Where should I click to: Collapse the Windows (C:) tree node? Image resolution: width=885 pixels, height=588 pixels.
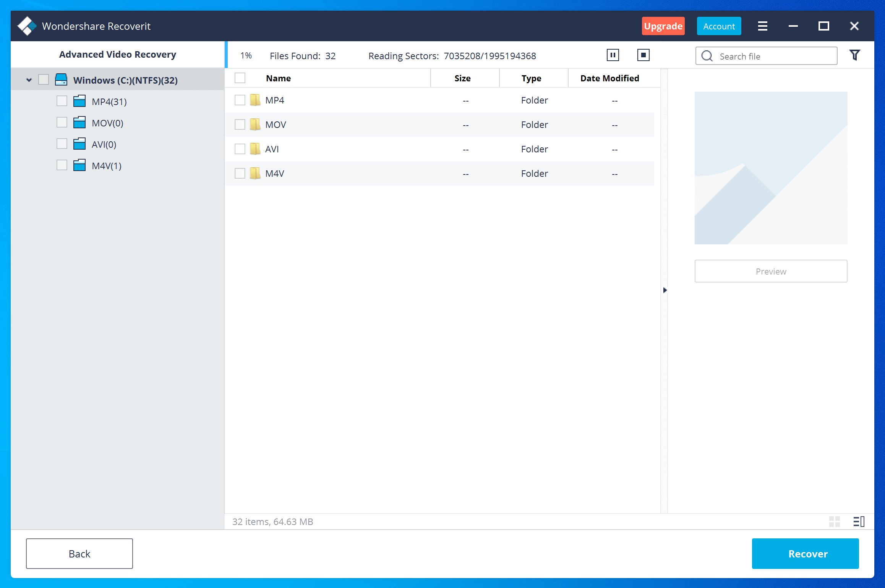(x=29, y=80)
